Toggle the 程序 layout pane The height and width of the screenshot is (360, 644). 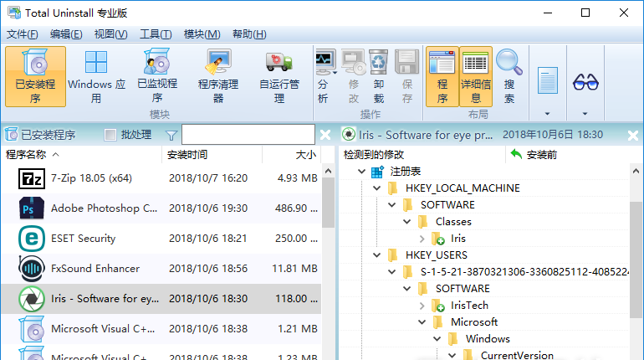[x=442, y=76]
